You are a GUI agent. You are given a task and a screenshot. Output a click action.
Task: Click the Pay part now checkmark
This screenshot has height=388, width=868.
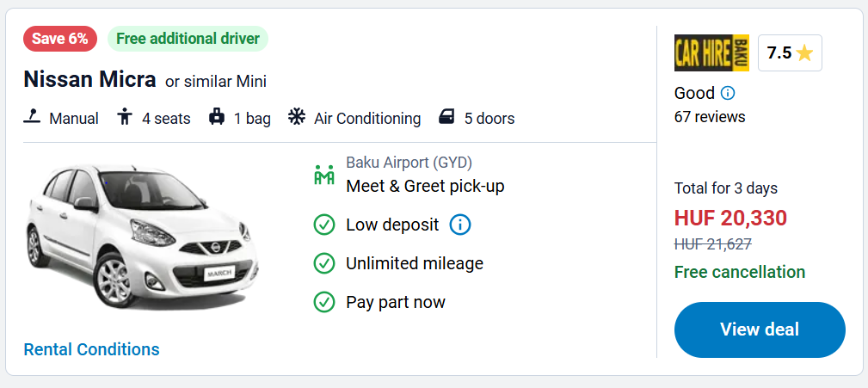pyautogui.click(x=324, y=302)
